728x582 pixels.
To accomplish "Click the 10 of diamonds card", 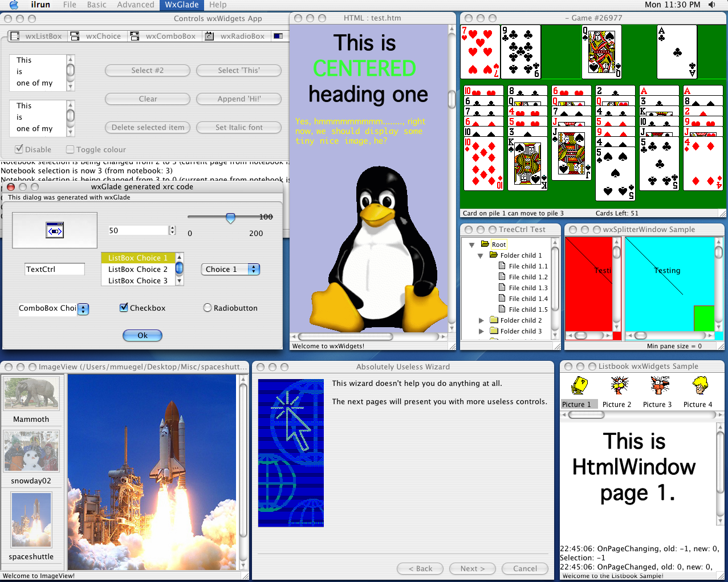I will tap(483, 164).
